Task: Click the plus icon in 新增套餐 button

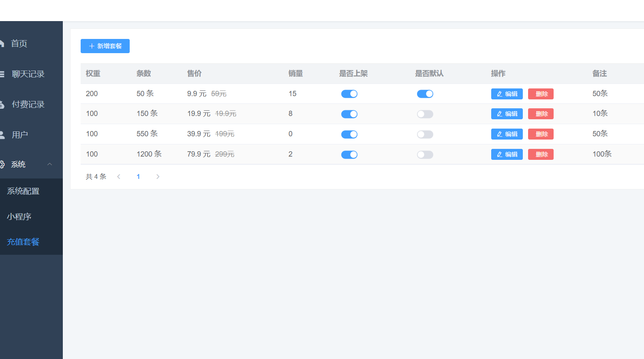Action: tap(92, 46)
